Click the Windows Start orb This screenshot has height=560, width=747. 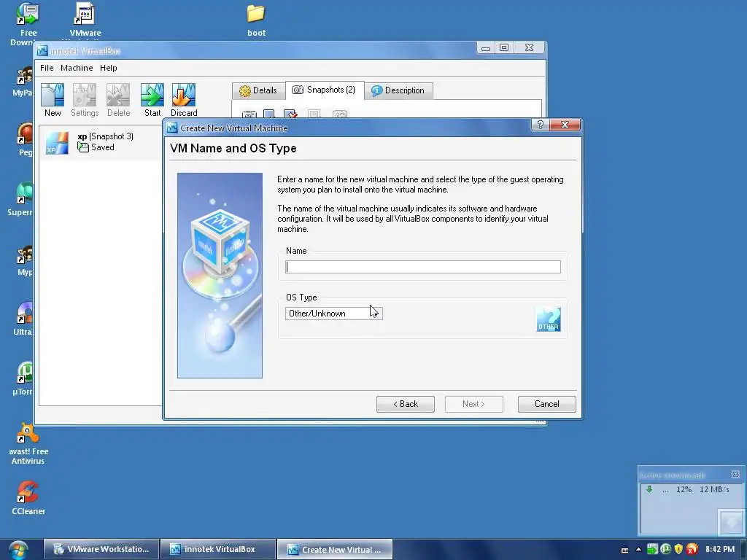18,550
